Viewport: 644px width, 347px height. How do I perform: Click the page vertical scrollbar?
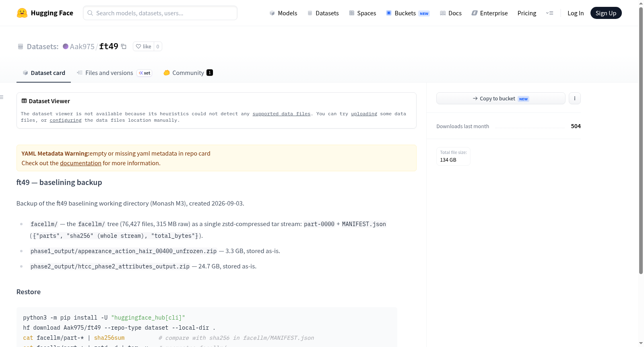click(x=641, y=141)
